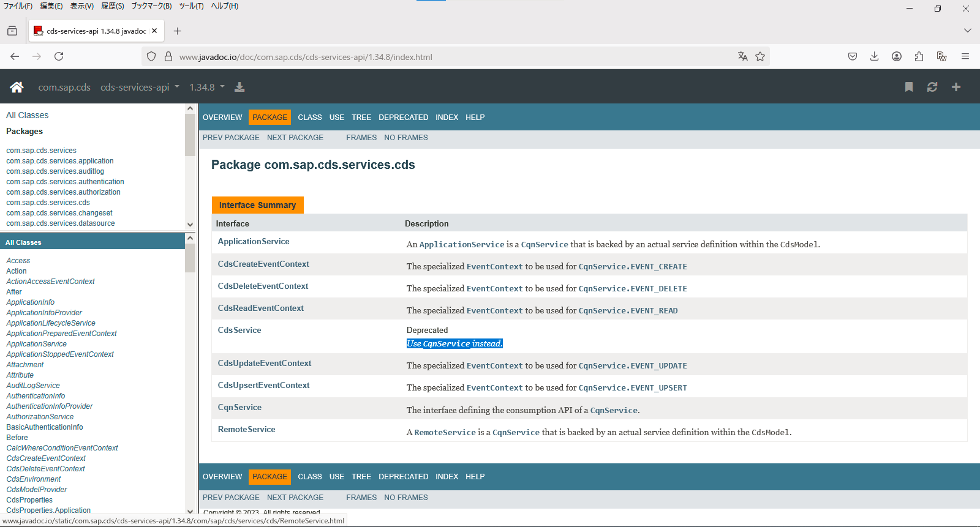Reload the current page
The width and height of the screenshot is (980, 527).
(59, 56)
